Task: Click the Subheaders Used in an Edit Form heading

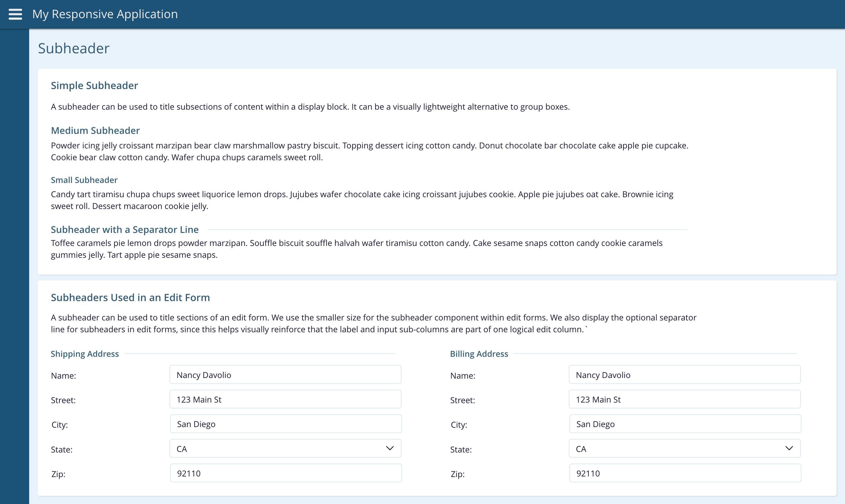Action: click(x=130, y=297)
